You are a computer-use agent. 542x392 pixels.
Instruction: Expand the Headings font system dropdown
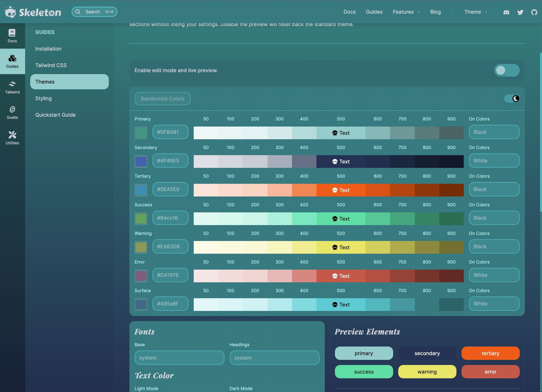[x=274, y=358]
